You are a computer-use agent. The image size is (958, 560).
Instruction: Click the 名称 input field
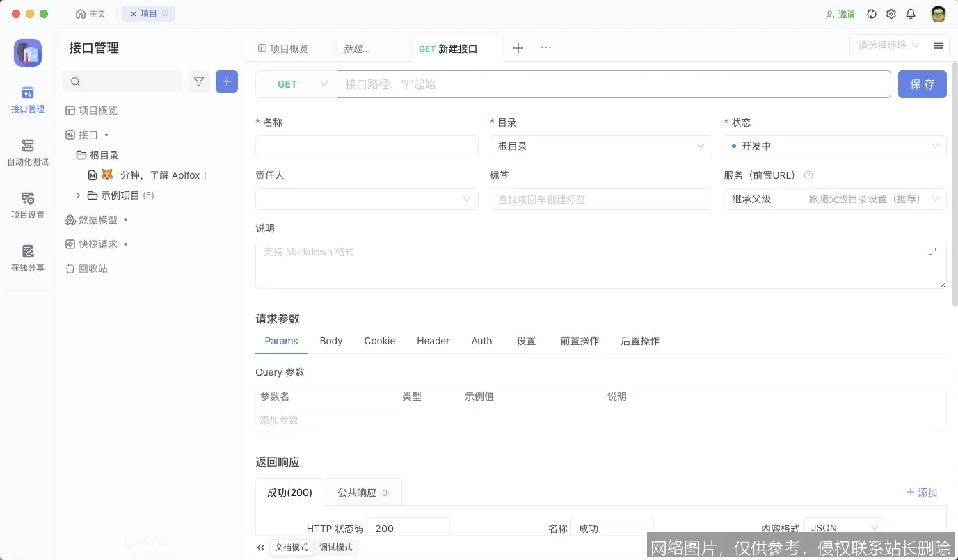(x=367, y=146)
